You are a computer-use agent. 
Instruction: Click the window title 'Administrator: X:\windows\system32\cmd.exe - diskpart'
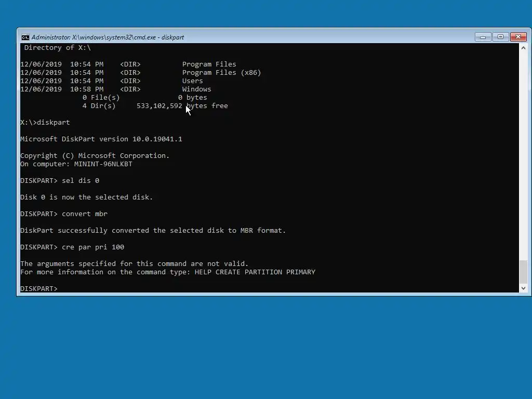108,37
